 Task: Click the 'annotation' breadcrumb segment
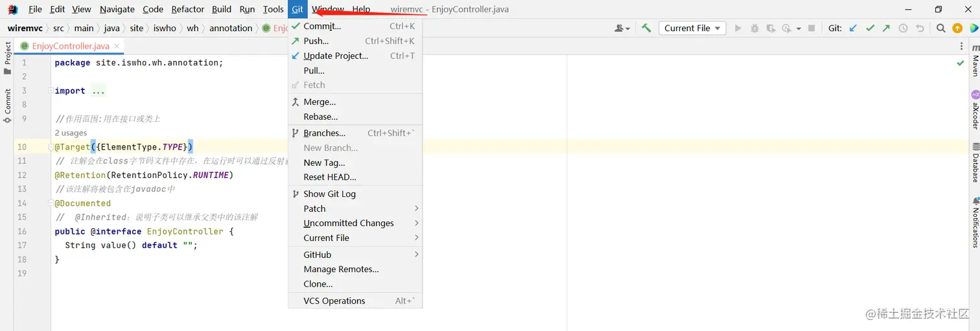coord(231,28)
